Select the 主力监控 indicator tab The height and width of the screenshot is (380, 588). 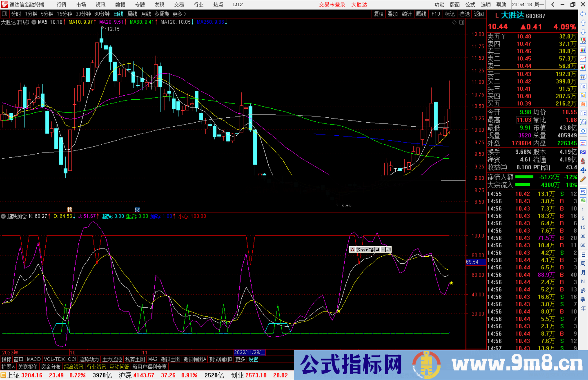(x=112, y=359)
